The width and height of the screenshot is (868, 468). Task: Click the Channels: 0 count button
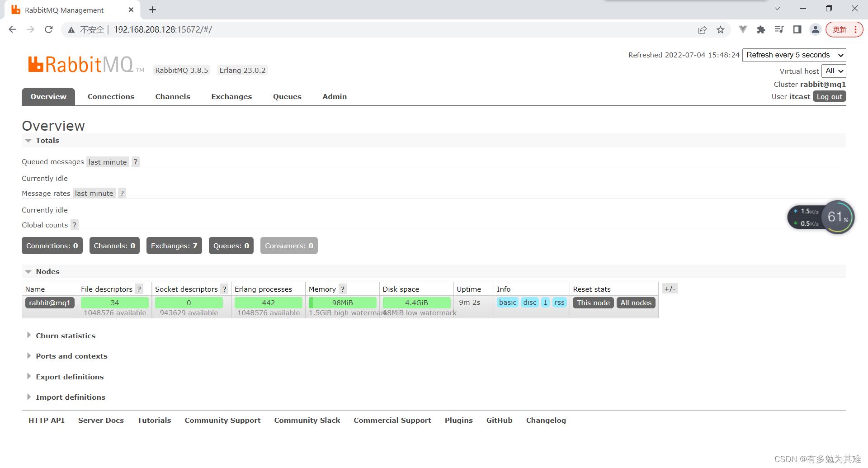114,246
